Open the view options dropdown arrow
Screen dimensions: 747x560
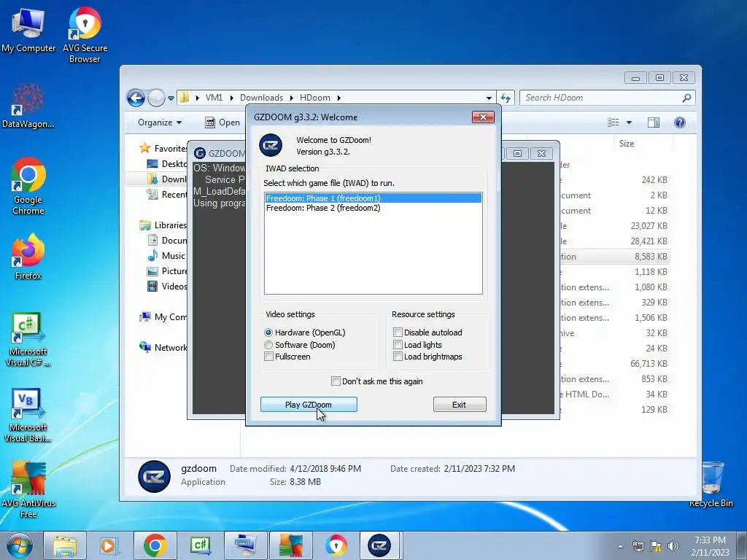pyautogui.click(x=629, y=122)
